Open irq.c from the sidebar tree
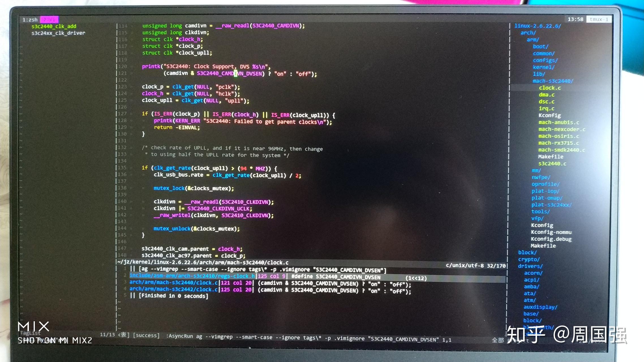 click(x=546, y=108)
